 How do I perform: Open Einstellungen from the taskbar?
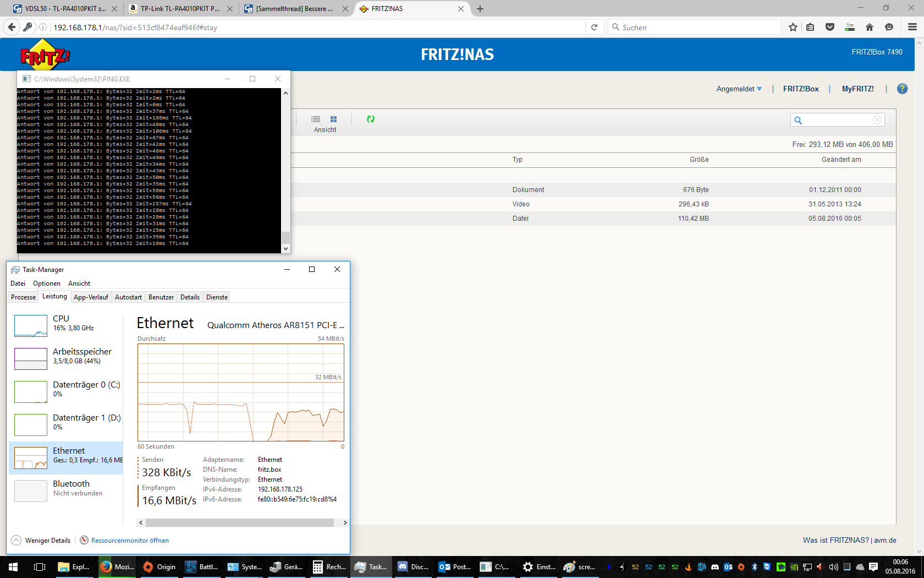pyautogui.click(x=539, y=566)
